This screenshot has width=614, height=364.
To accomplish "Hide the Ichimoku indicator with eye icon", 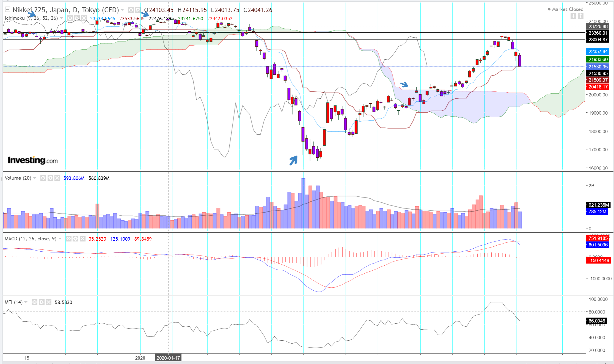I will point(70,18).
